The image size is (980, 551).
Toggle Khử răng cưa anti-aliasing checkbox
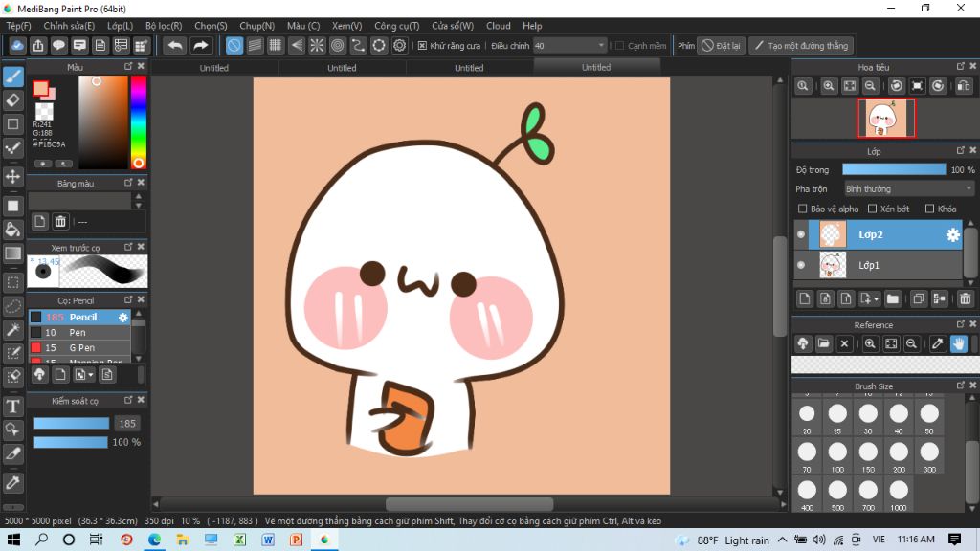pos(422,46)
